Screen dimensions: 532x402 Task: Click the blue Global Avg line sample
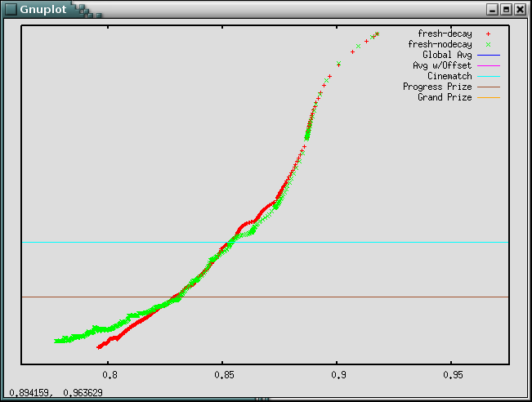point(488,55)
